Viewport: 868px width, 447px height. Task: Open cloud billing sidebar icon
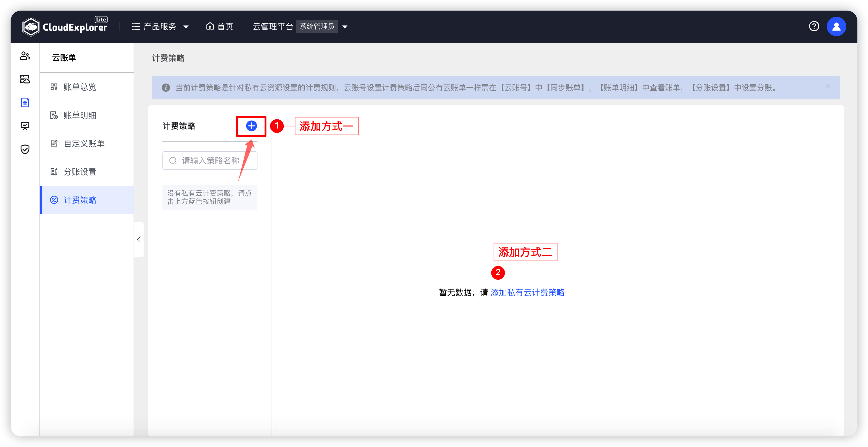(25, 102)
